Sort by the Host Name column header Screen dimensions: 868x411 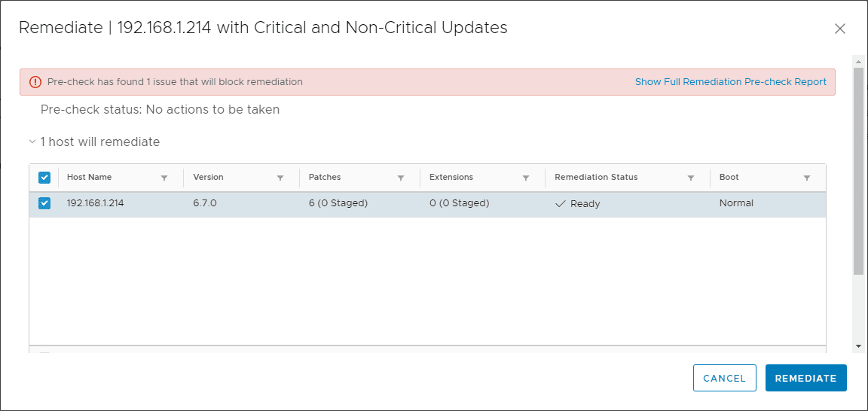[x=90, y=178]
